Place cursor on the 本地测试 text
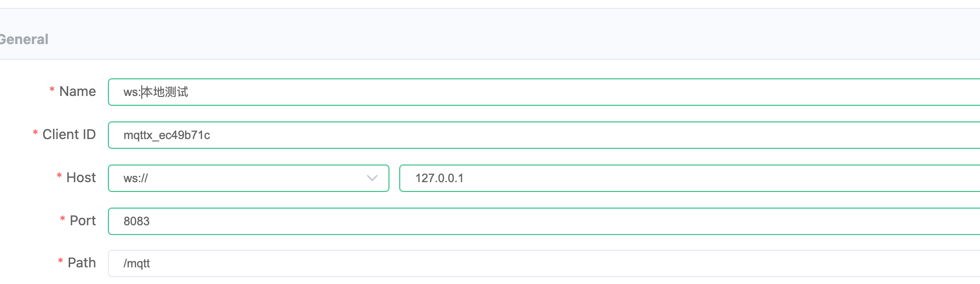The height and width of the screenshot is (284, 980). coord(165,92)
